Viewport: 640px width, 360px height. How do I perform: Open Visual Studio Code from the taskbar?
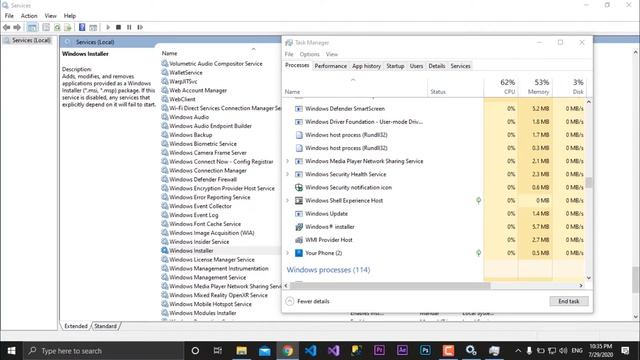click(x=310, y=351)
